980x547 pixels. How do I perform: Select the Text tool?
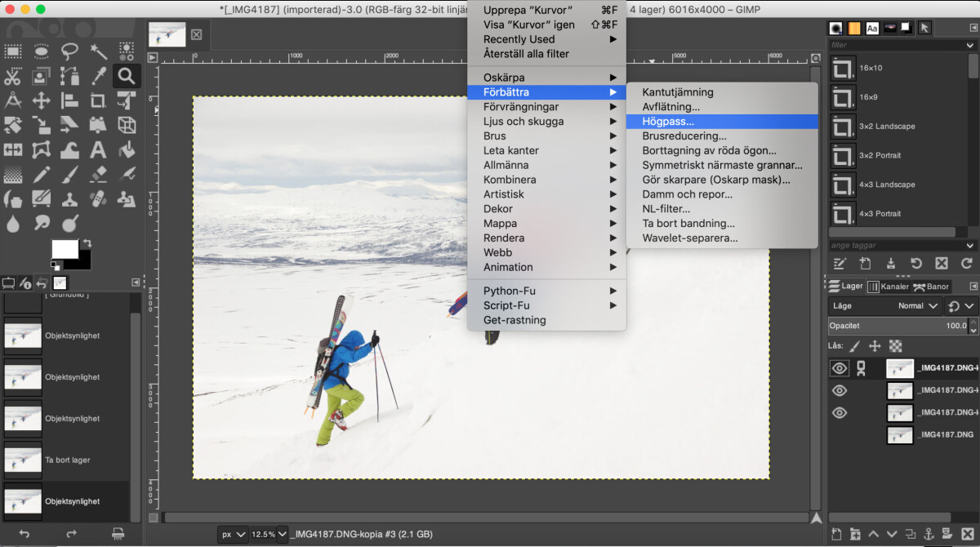[x=99, y=150]
